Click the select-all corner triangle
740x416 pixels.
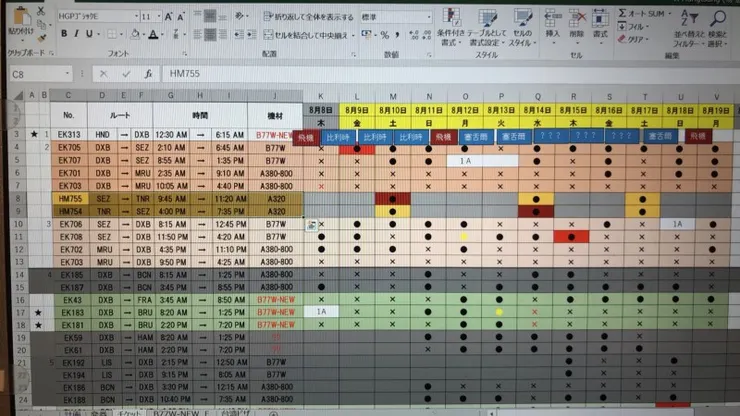tap(18, 96)
